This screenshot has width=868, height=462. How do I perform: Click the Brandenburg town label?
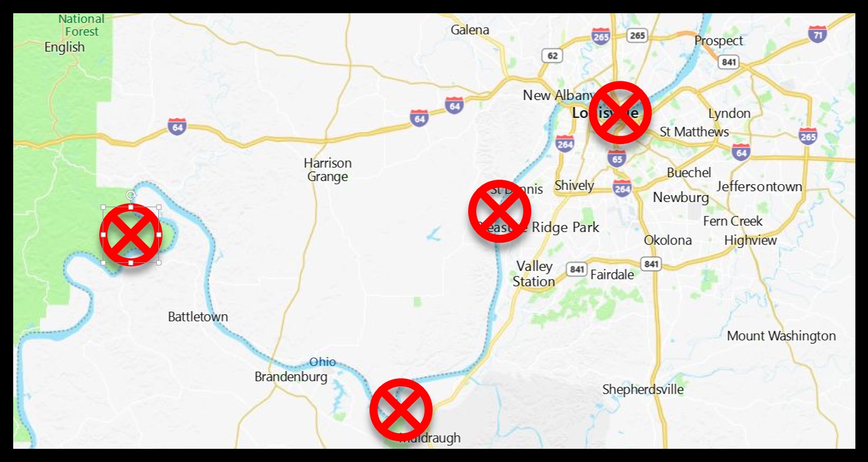pos(291,377)
